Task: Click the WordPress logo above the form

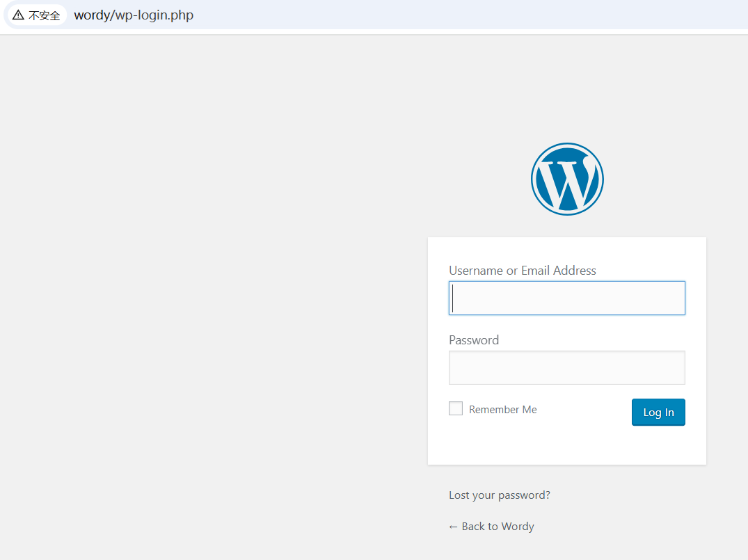Action: click(x=567, y=179)
